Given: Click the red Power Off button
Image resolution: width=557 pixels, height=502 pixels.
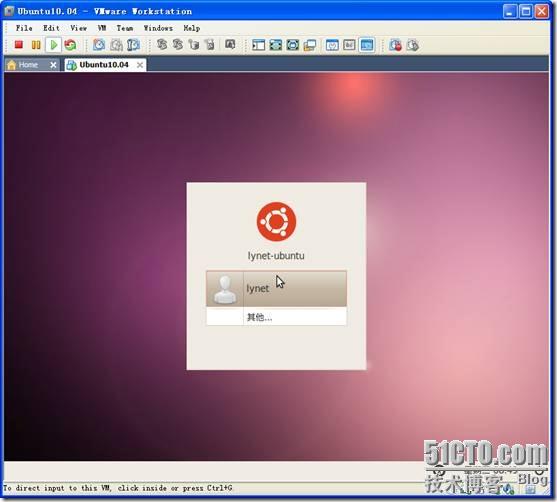Looking at the screenshot, I should tap(18, 45).
